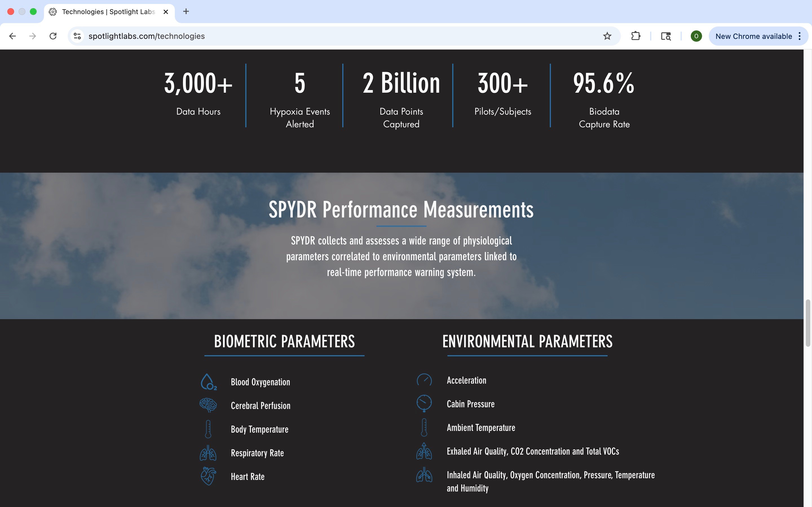Image resolution: width=812 pixels, height=507 pixels.
Task: Click the Body Temperature thermometer icon
Action: (208, 429)
